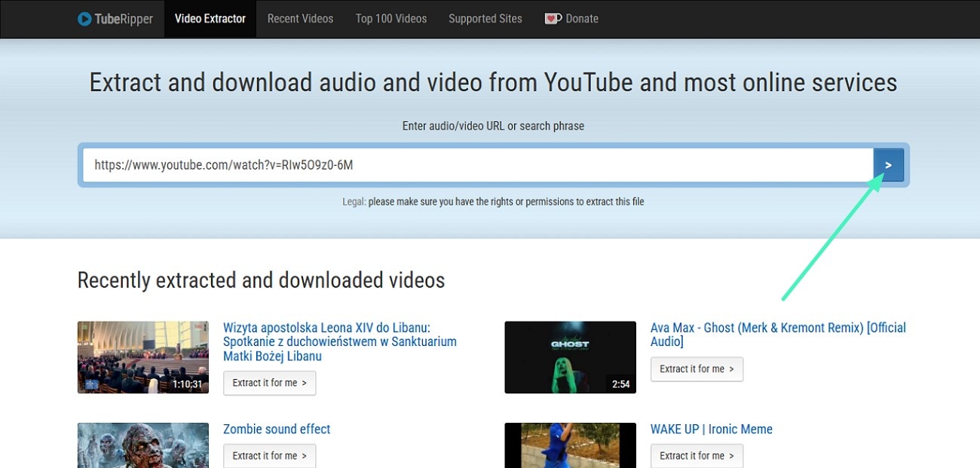The image size is (980, 468).
Task: Open the Zombie sound effect link
Action: tap(277, 429)
